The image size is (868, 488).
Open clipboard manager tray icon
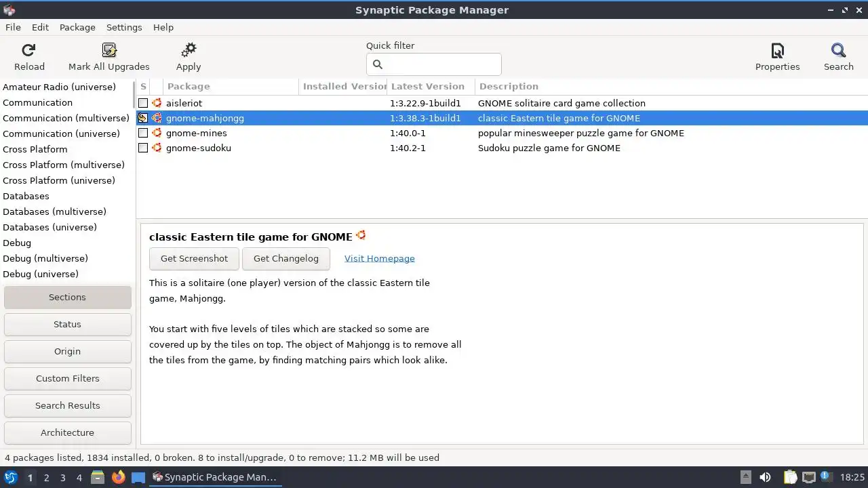click(790, 477)
